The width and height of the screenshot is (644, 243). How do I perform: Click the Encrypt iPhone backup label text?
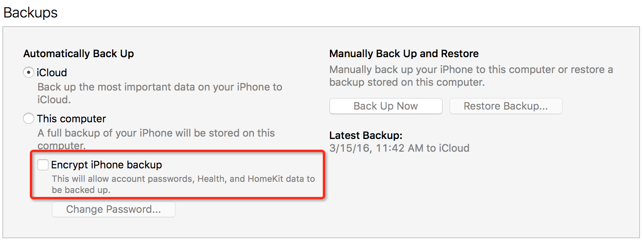[107, 165]
